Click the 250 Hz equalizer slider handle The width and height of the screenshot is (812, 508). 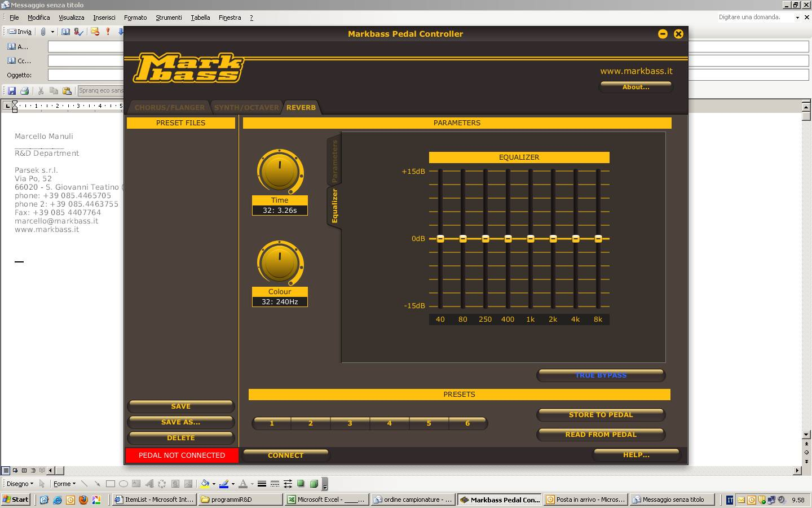coord(486,239)
